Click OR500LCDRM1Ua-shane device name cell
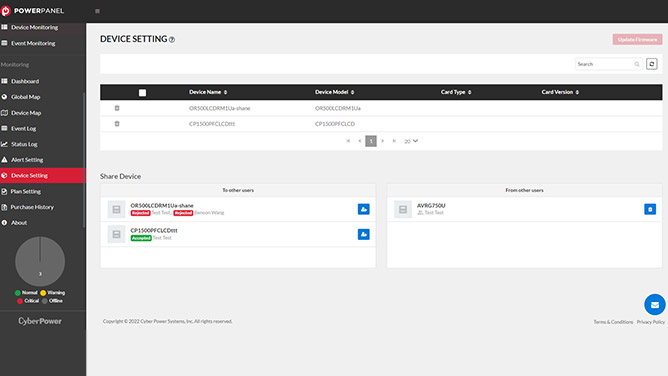This screenshot has height=376, width=668. click(x=220, y=108)
